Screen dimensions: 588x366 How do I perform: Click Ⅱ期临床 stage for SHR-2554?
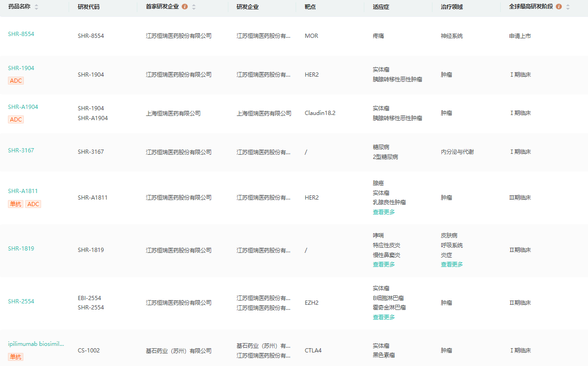pyautogui.click(x=520, y=303)
